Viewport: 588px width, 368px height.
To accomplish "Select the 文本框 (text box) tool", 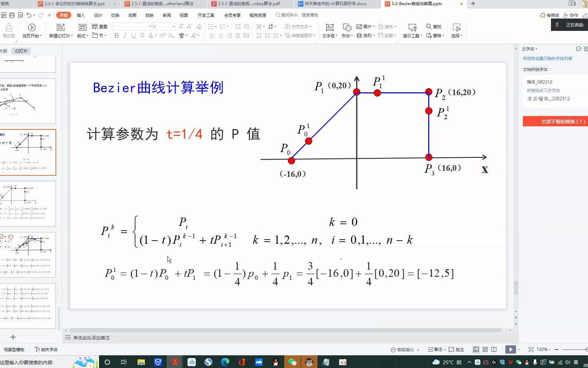I will [x=329, y=31].
